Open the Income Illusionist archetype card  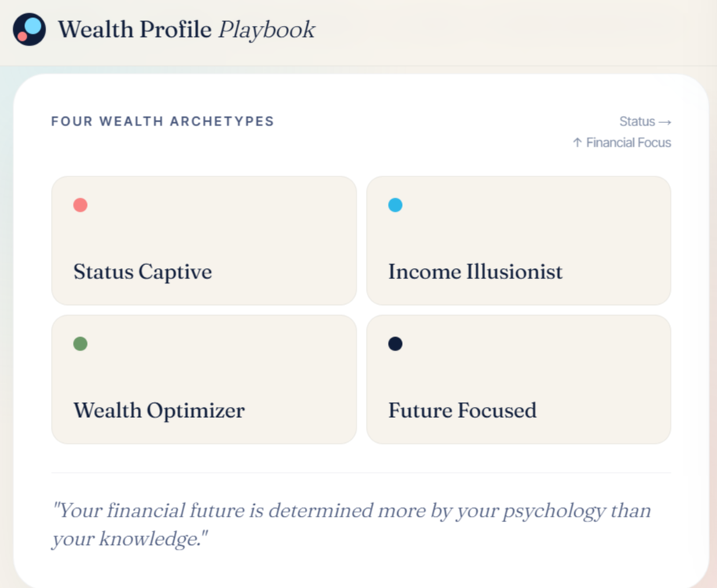click(x=519, y=241)
